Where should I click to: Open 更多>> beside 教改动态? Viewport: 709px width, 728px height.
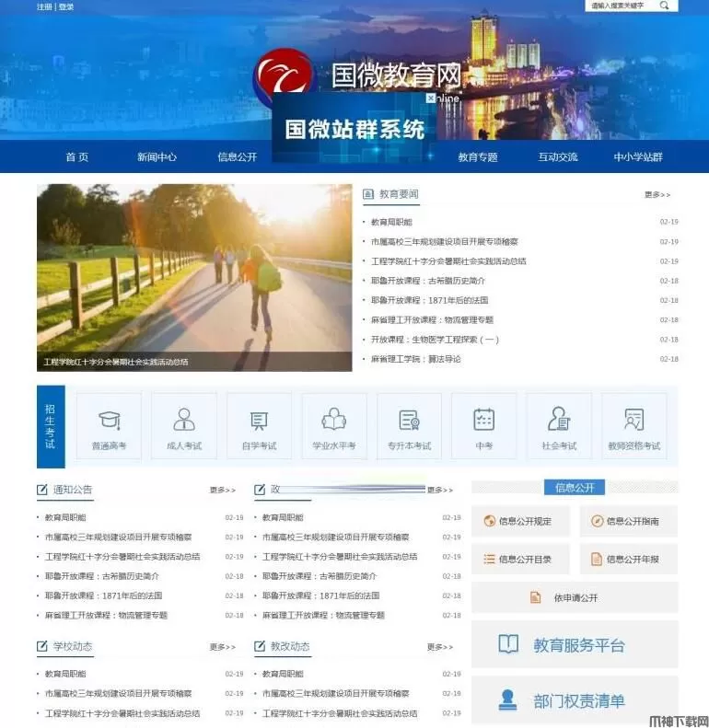pos(440,647)
